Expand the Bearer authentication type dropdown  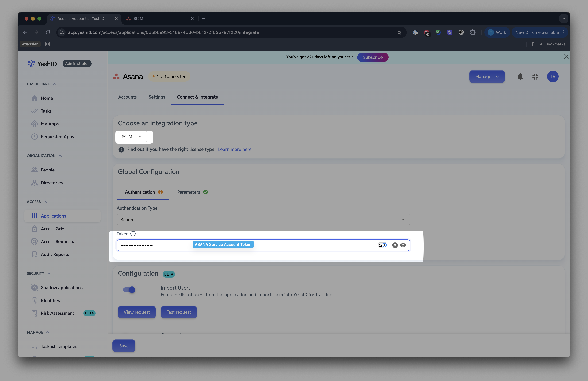click(263, 220)
